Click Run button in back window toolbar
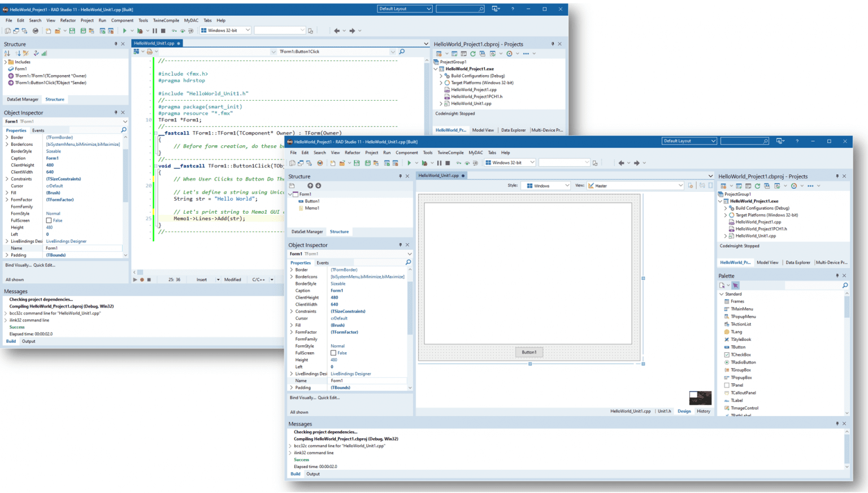Image resolution: width=868 pixels, height=493 pixels. pyautogui.click(x=124, y=31)
